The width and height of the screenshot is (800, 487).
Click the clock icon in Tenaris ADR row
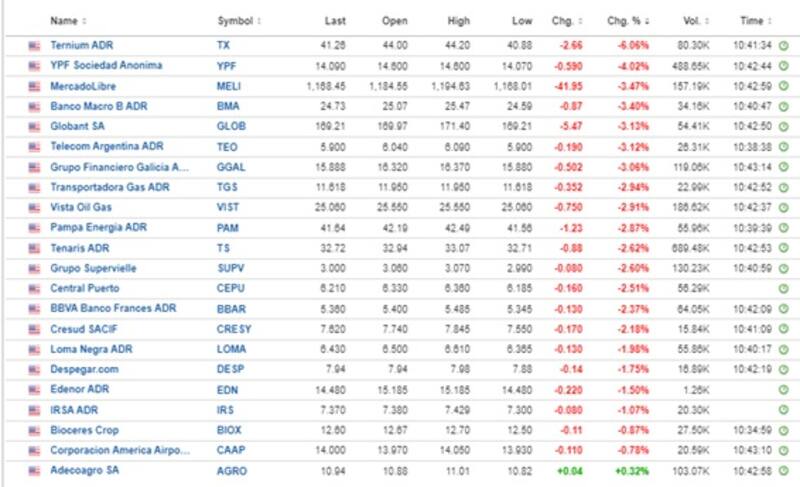(x=783, y=248)
